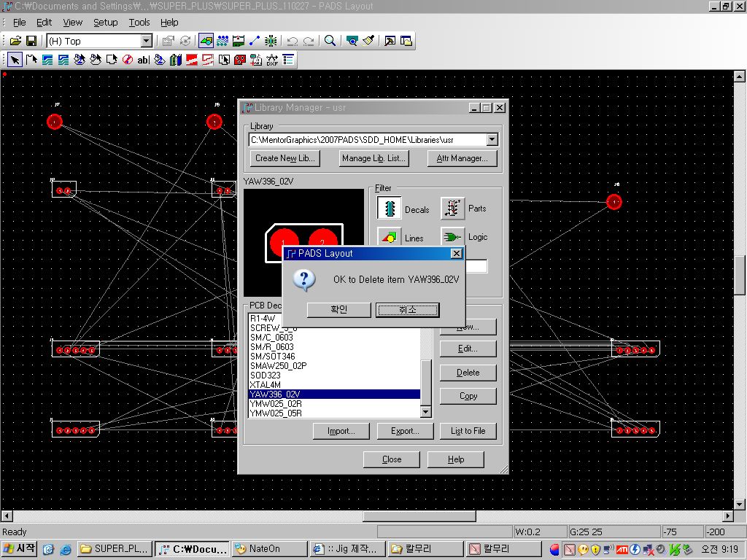The image size is (747, 560).
Task: Select XTAL4M in the decal list
Action: 334,385
